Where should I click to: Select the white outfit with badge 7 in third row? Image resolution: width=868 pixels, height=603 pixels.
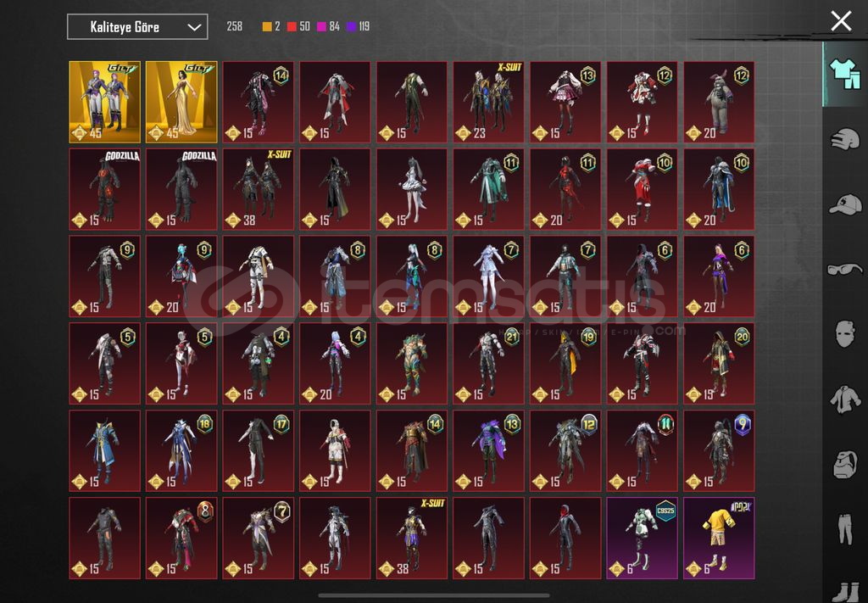tap(489, 276)
